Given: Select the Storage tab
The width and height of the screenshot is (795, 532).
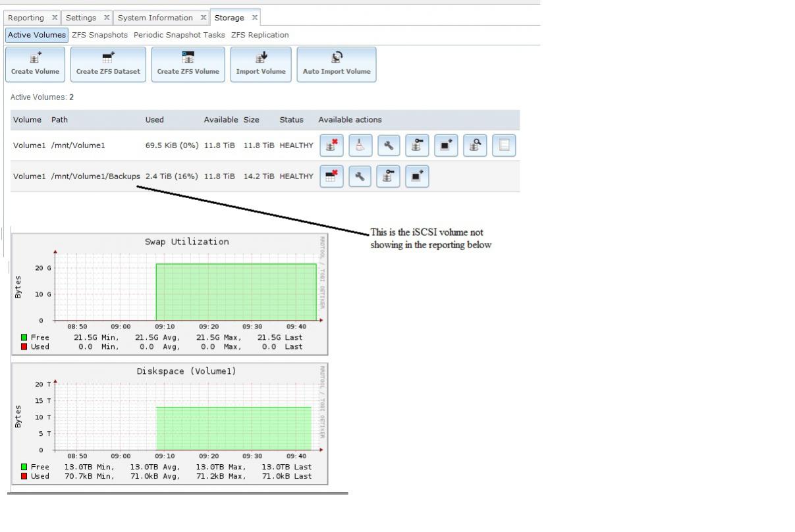Looking at the screenshot, I should pos(229,18).
